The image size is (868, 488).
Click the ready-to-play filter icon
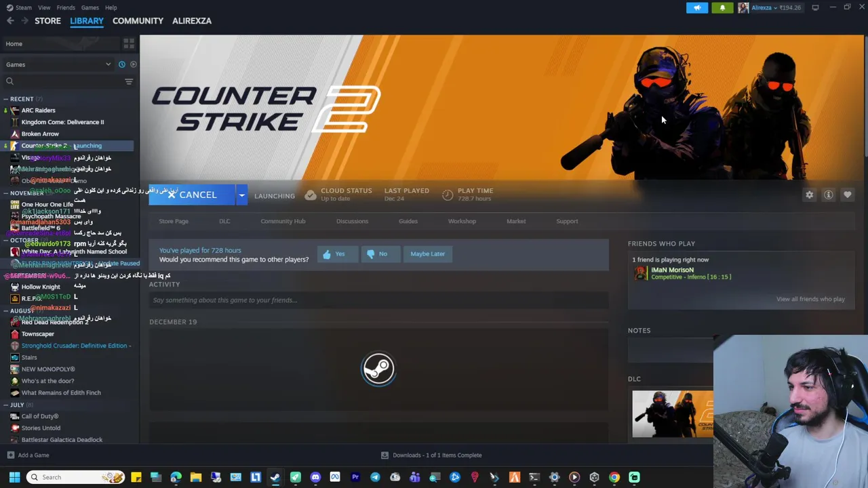[x=133, y=64]
